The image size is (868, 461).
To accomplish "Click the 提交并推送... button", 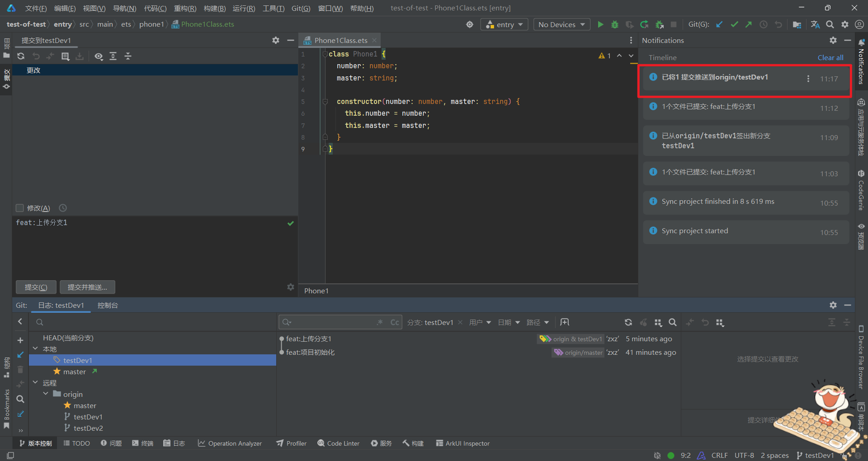I will (x=87, y=287).
